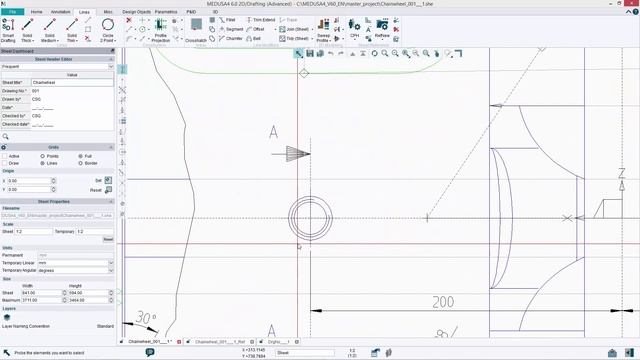
Task: Choose the Solid Thin line tool
Action: coord(72,30)
